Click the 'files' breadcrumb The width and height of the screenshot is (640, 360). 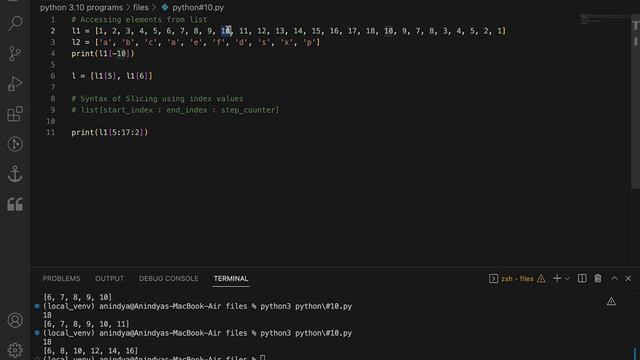click(140, 7)
